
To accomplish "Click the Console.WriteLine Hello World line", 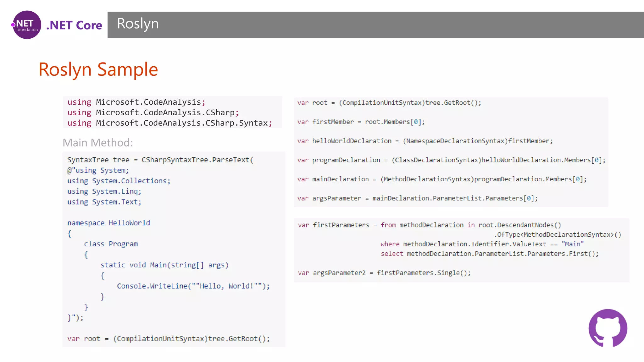I will (193, 286).
